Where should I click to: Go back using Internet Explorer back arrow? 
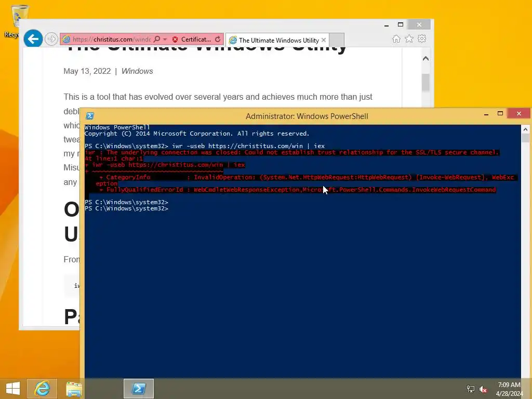coord(33,39)
